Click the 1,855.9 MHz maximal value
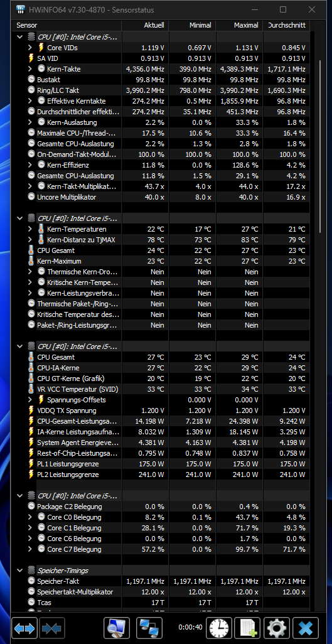This screenshot has width=332, height=644. coord(239,101)
